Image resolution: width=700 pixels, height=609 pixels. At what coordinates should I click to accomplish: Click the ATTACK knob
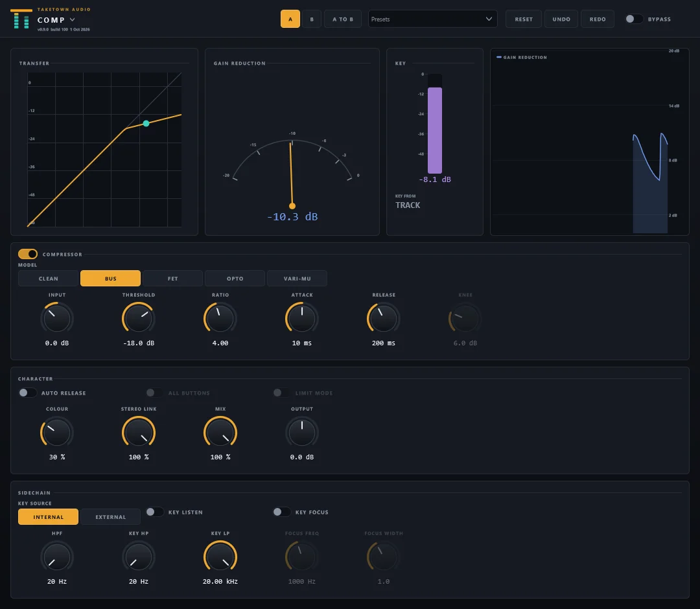pos(302,319)
